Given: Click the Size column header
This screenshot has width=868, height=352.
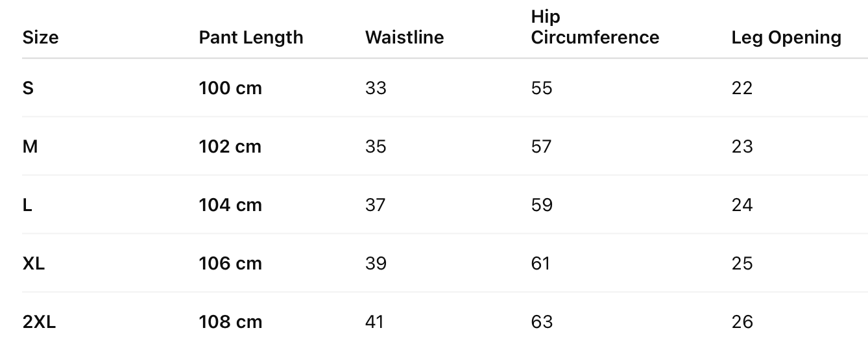Looking at the screenshot, I should coord(40,38).
